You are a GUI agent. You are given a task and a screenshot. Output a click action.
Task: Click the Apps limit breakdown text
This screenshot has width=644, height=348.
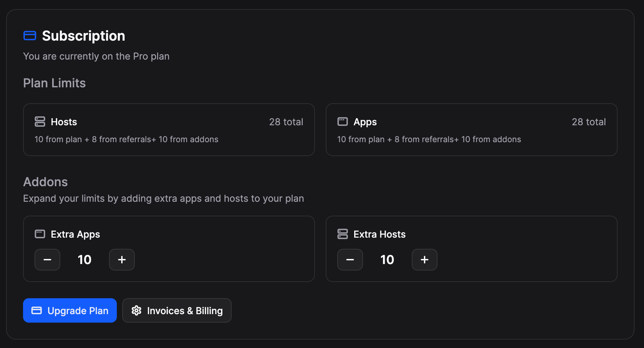(x=429, y=139)
